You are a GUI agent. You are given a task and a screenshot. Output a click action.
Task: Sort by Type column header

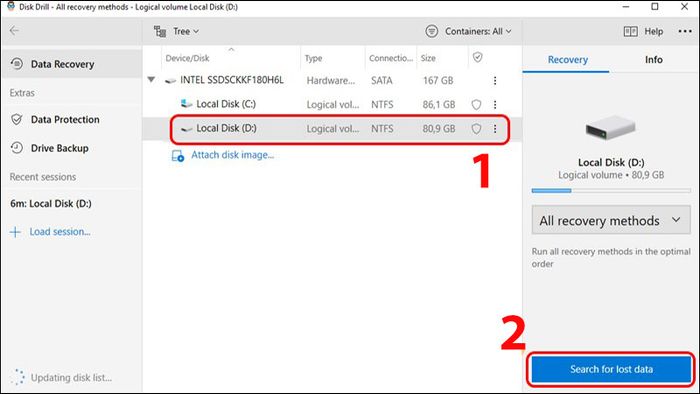(313, 58)
